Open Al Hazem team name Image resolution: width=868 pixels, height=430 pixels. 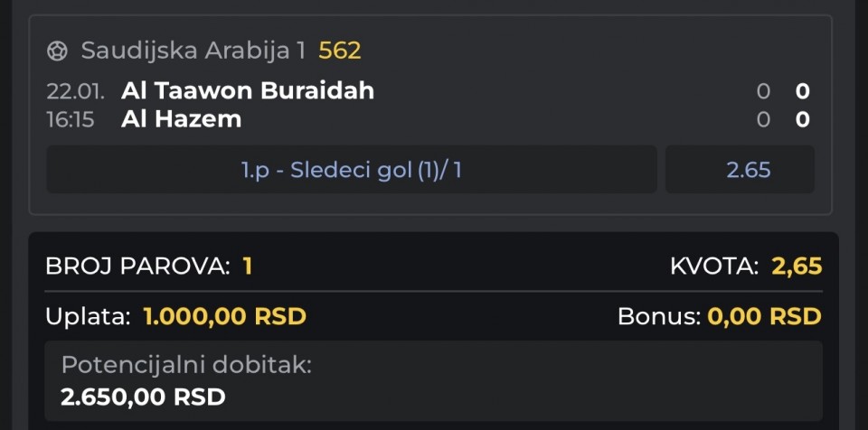[x=182, y=119]
